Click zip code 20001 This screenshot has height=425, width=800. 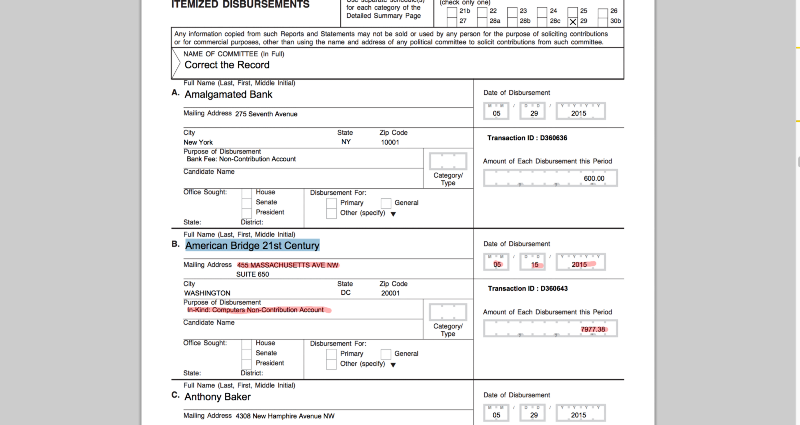point(390,293)
